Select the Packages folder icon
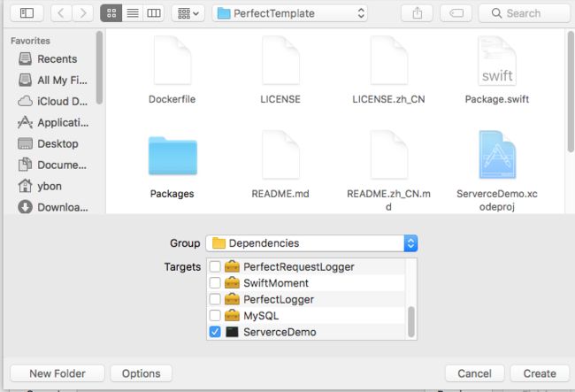 pyautogui.click(x=172, y=156)
